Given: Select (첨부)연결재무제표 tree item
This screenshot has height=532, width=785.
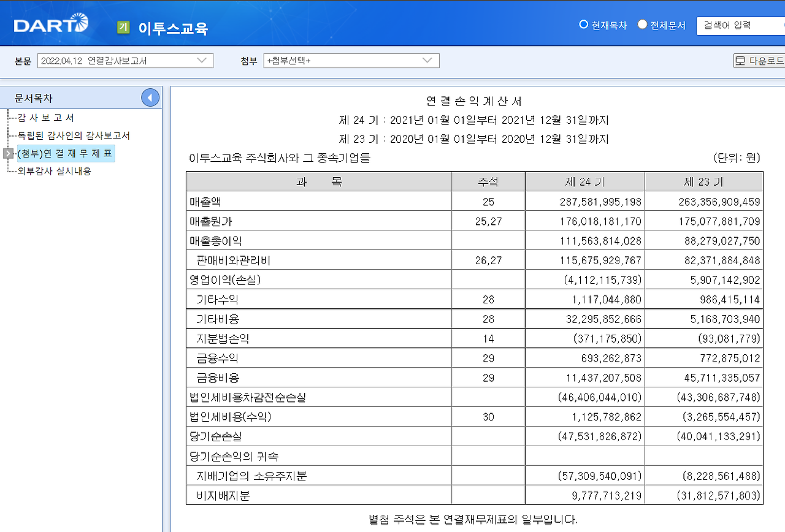Looking at the screenshot, I should coord(66,153).
